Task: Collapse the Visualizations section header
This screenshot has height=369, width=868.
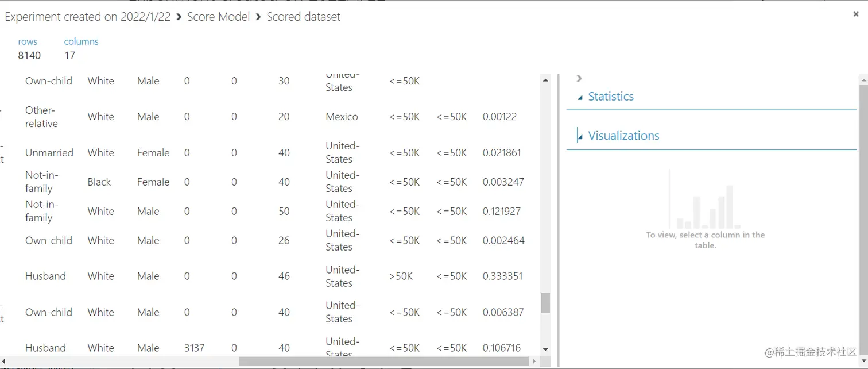Action: tap(623, 136)
